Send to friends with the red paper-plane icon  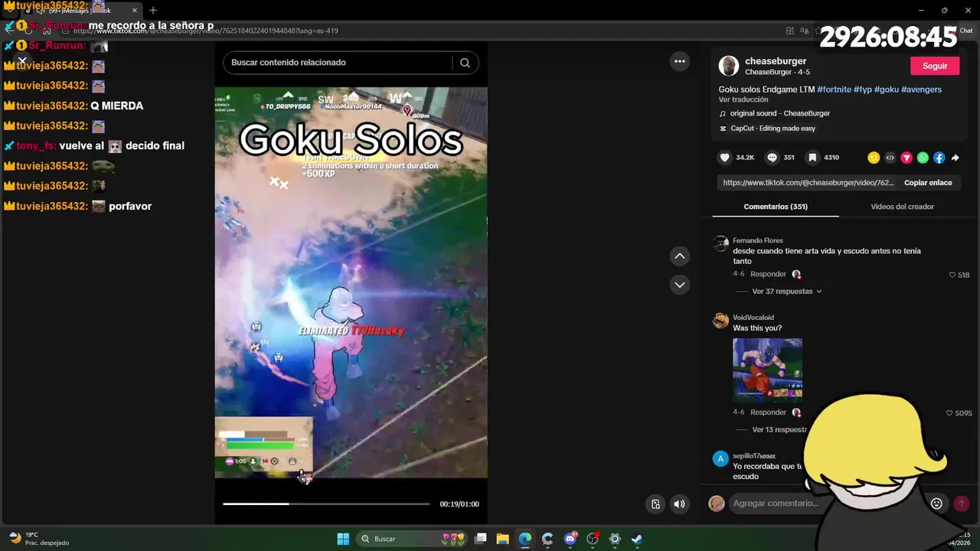pyautogui.click(x=906, y=158)
